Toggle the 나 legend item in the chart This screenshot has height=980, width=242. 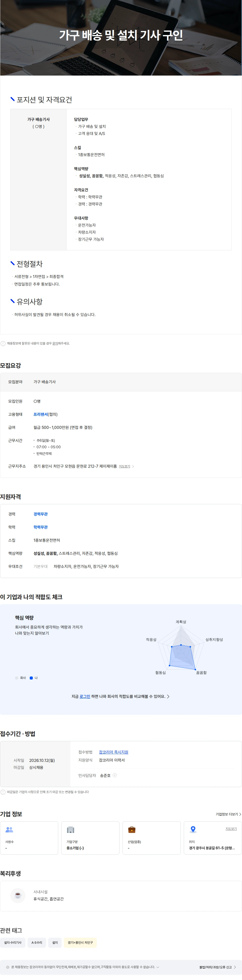click(x=34, y=678)
